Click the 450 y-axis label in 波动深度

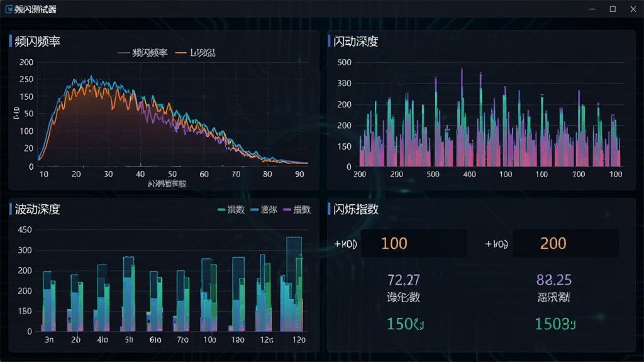tap(25, 230)
